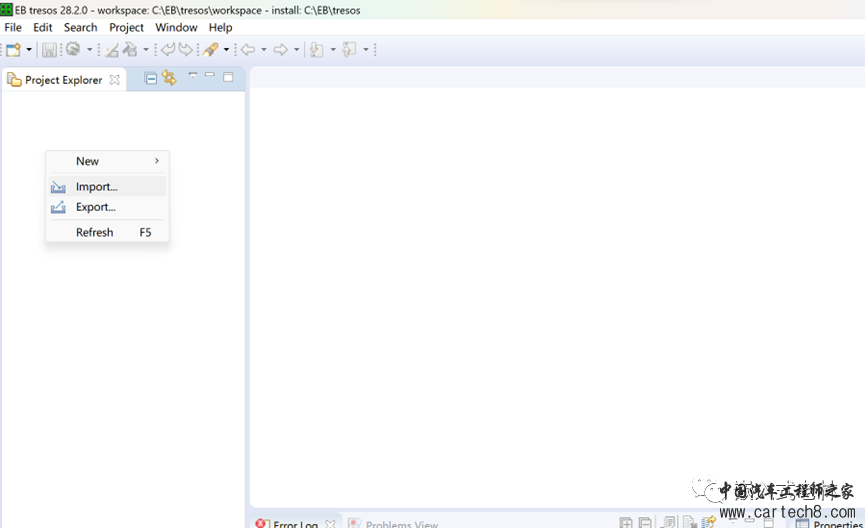Click Refresh in the context menu

[x=95, y=232]
